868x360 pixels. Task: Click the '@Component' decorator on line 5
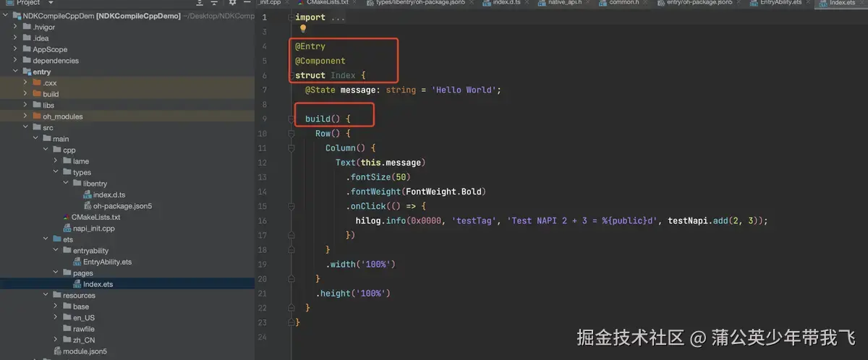click(x=320, y=61)
